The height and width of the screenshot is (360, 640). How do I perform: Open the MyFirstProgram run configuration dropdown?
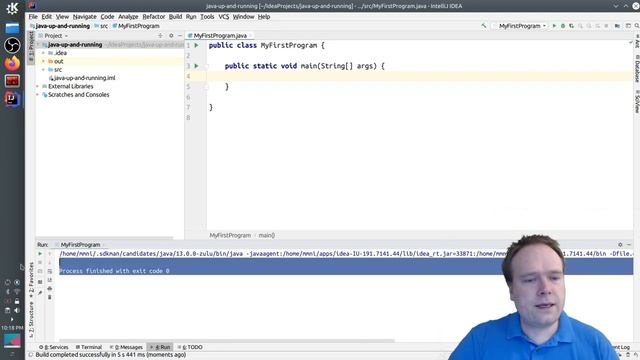519,26
